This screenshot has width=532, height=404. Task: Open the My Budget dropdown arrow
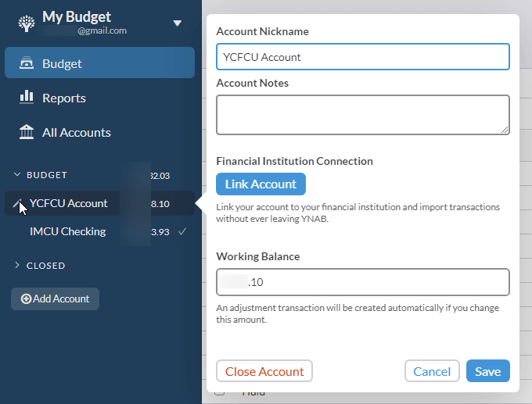click(x=178, y=23)
